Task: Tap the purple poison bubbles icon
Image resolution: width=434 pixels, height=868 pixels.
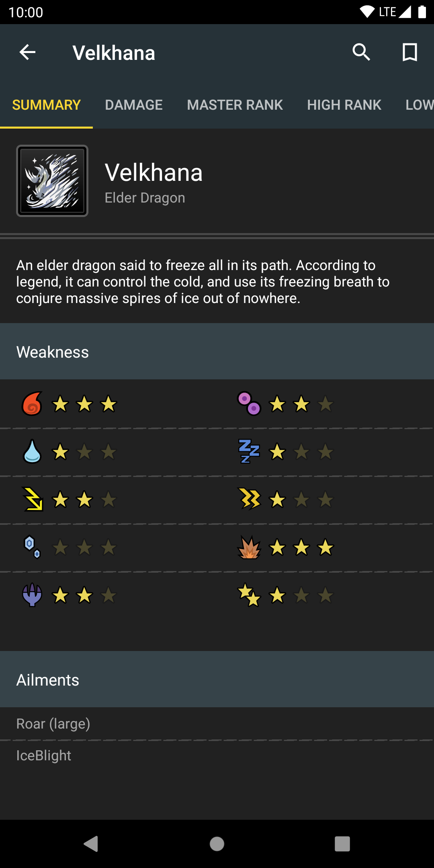Action: (249, 403)
